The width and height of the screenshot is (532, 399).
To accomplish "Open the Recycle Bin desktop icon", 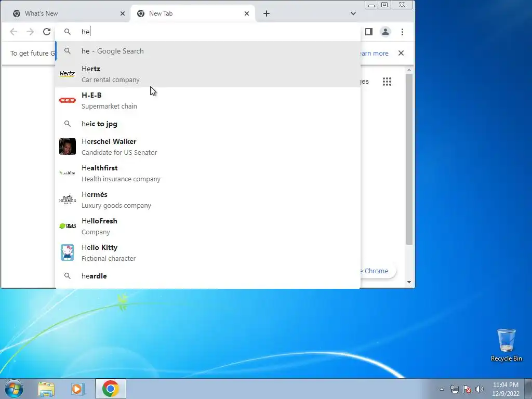I will pos(506,345).
